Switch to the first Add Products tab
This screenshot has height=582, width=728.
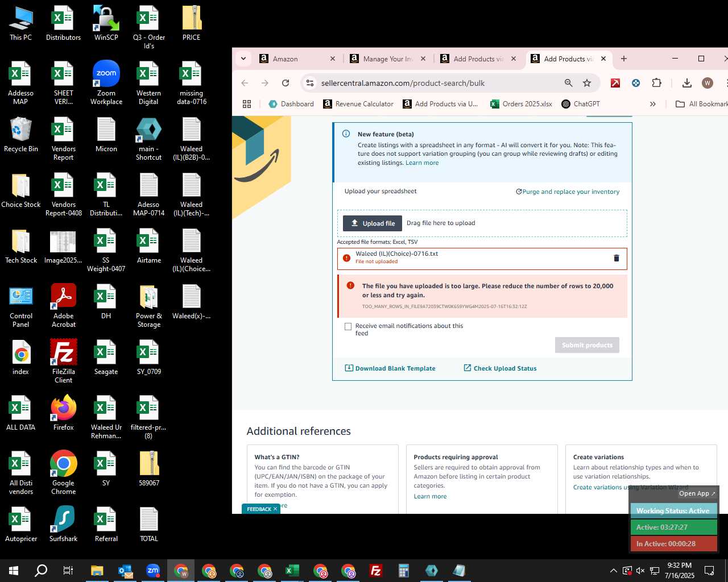[x=478, y=59]
